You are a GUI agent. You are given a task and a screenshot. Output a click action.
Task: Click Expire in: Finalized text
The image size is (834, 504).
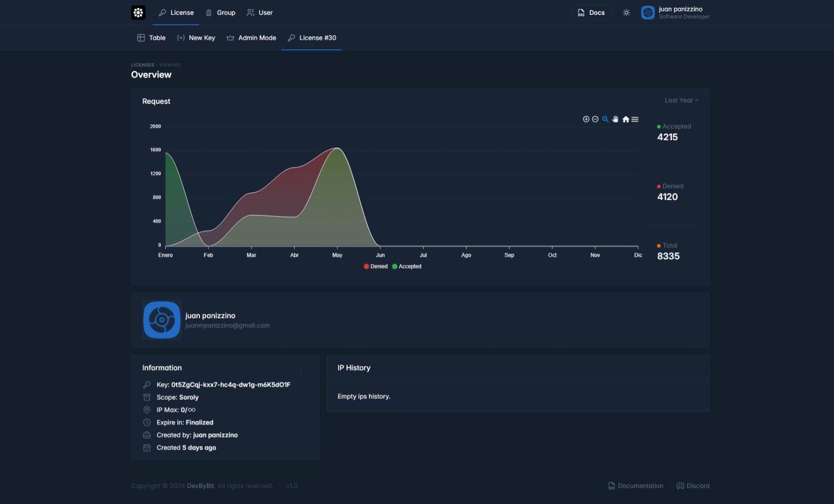point(185,422)
